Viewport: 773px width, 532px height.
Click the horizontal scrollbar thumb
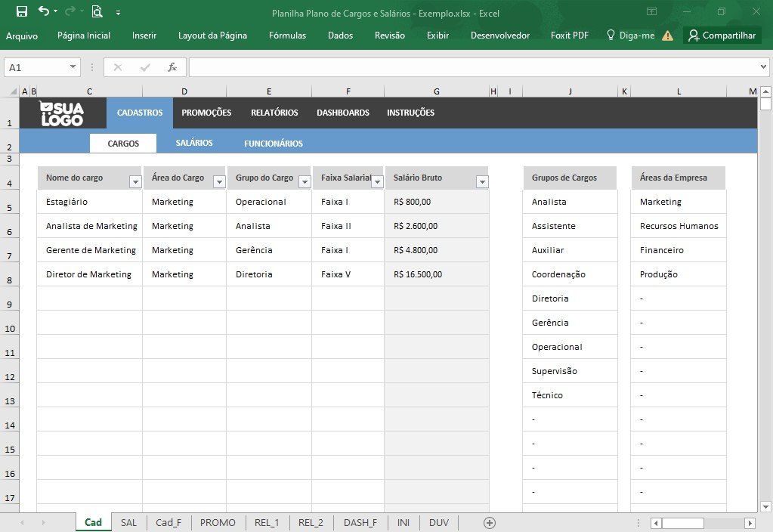click(x=682, y=523)
